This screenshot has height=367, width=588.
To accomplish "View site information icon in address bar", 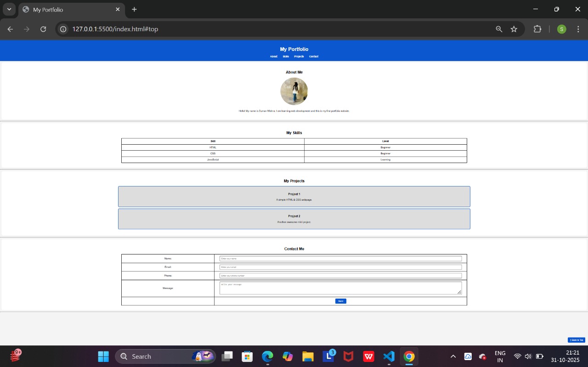I will (63, 29).
